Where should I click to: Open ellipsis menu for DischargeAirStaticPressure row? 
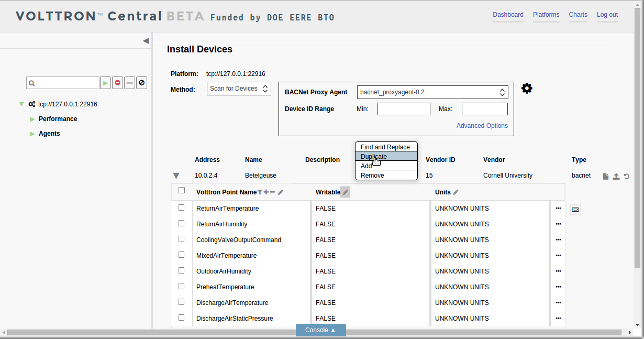tap(558, 319)
